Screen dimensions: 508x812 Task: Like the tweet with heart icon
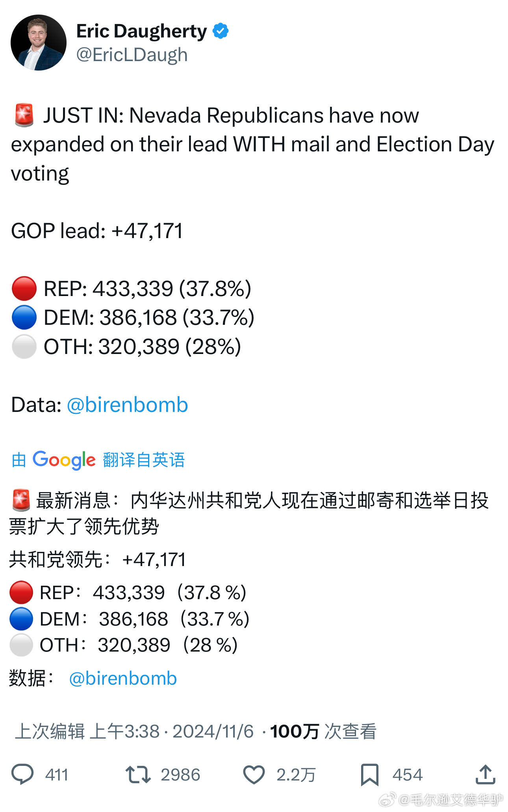click(254, 775)
